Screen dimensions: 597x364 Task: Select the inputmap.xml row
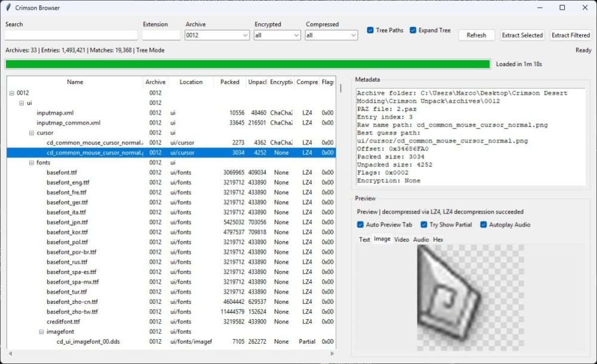[171, 113]
